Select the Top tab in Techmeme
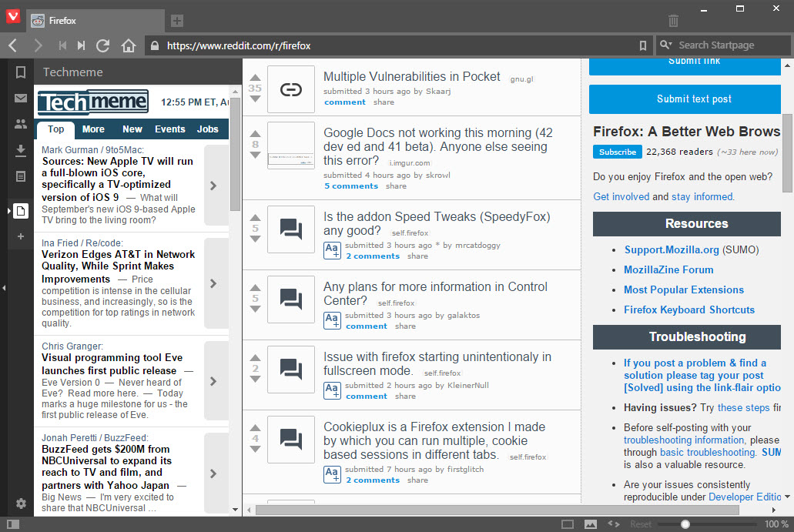794x532 pixels. [x=55, y=129]
